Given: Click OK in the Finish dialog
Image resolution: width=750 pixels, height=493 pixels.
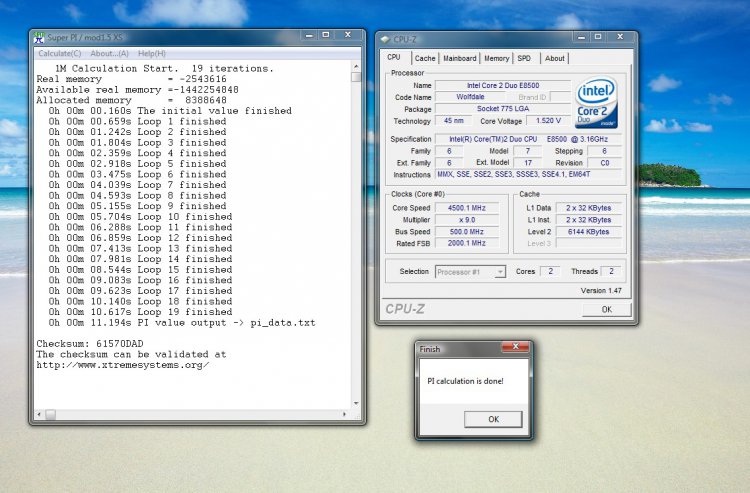Looking at the screenshot, I should [493, 419].
